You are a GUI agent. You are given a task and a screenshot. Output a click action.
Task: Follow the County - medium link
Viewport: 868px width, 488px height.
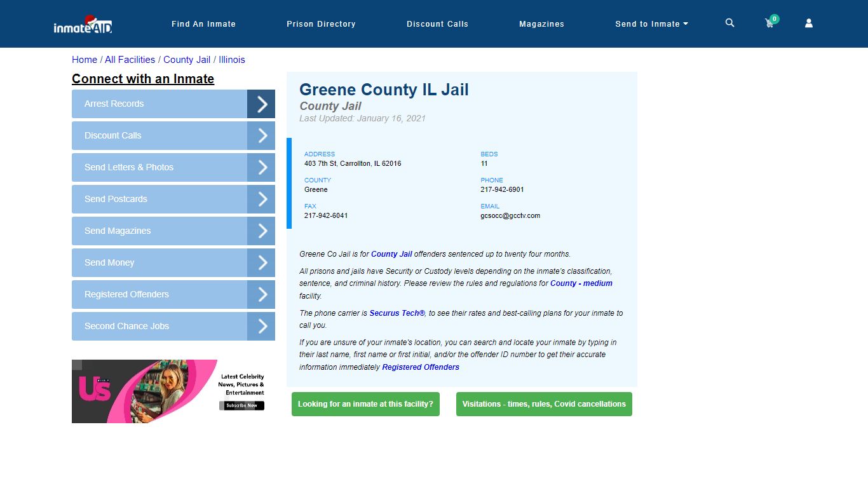pos(581,283)
